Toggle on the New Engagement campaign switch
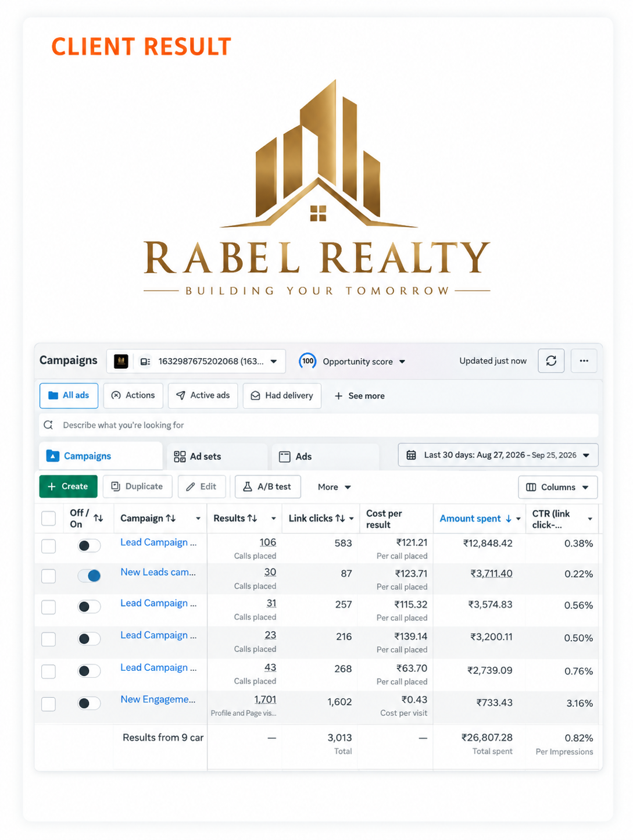Image resolution: width=633 pixels, height=840 pixels. [x=89, y=703]
